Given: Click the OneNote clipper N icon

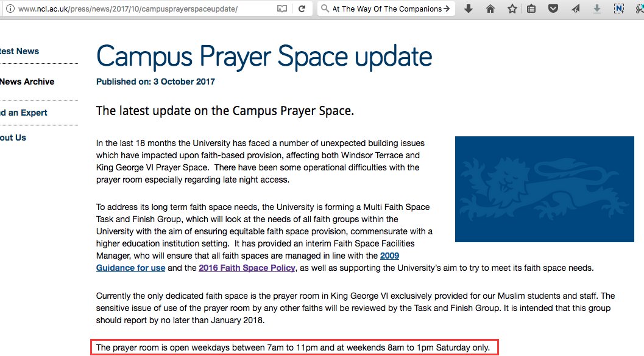Looking at the screenshot, I should (618, 8).
